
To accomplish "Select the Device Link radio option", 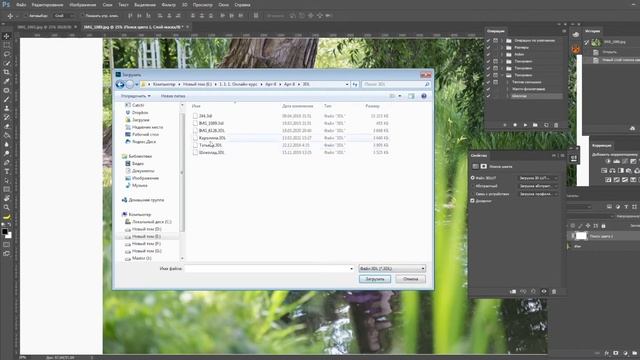I will 473,194.
